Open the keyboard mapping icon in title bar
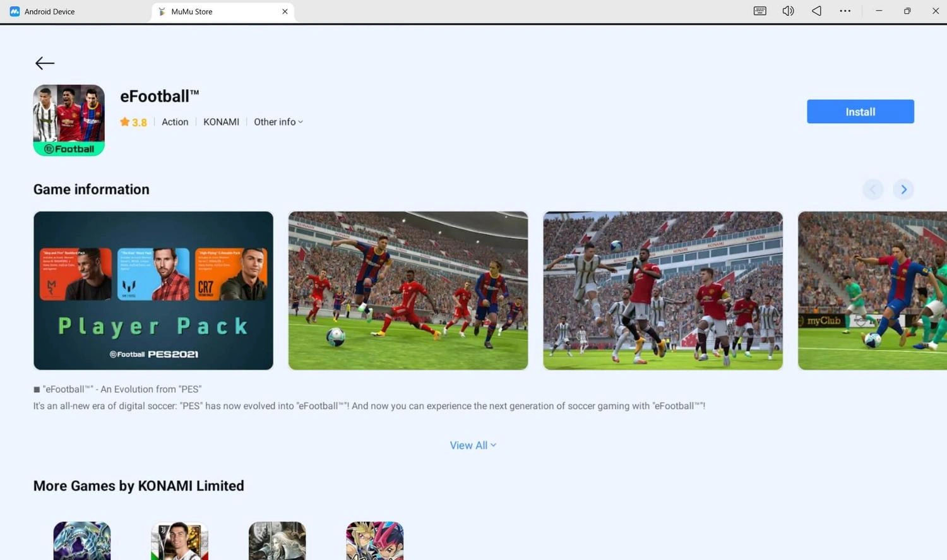This screenshot has width=947, height=560. 760,11
